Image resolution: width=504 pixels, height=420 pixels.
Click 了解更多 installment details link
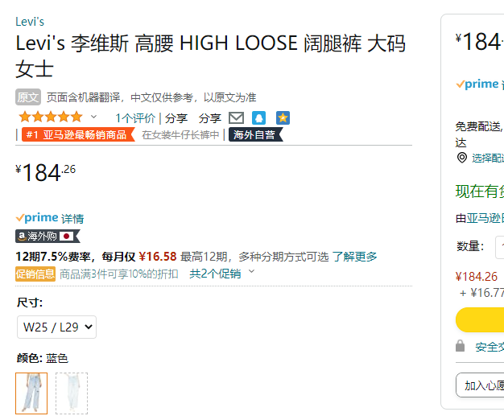click(x=354, y=257)
